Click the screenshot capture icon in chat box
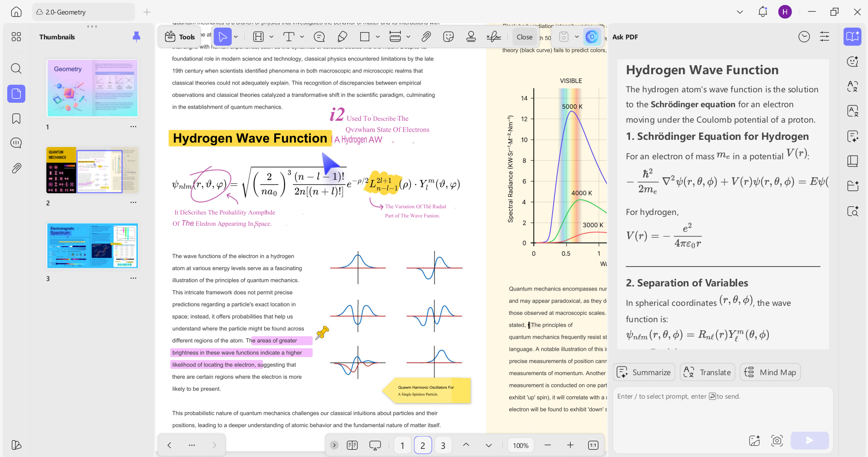This screenshot has width=868, height=457. click(x=777, y=441)
